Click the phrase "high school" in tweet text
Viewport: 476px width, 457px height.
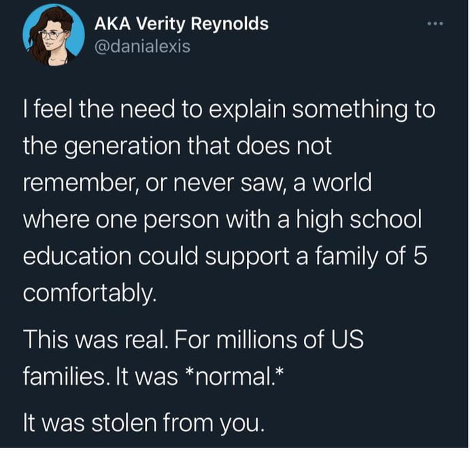pos(359,219)
